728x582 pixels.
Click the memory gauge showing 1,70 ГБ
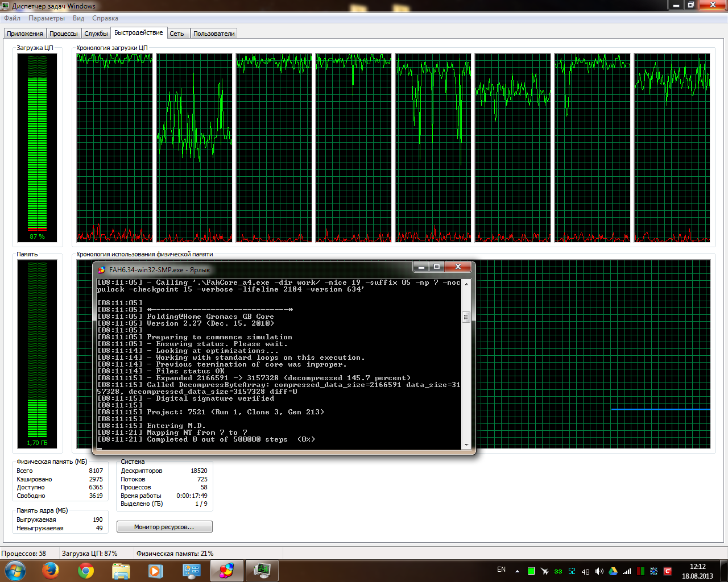tap(37, 355)
